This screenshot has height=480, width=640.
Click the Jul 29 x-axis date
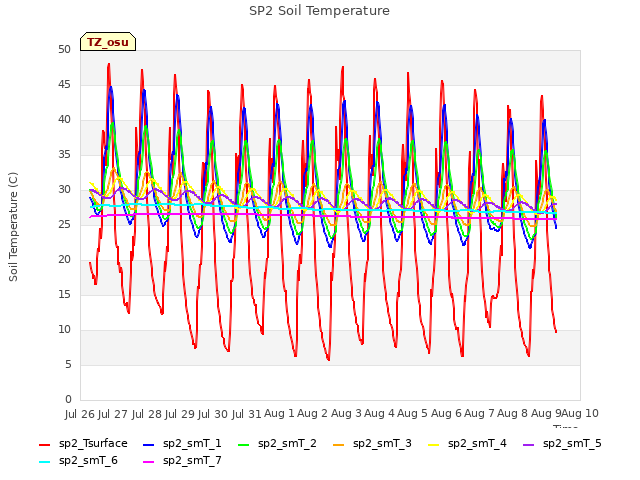[x=180, y=414]
